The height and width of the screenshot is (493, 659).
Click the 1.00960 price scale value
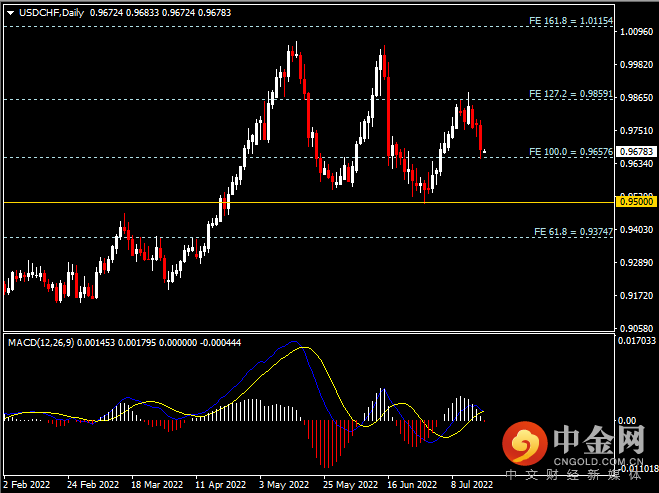coord(636,32)
